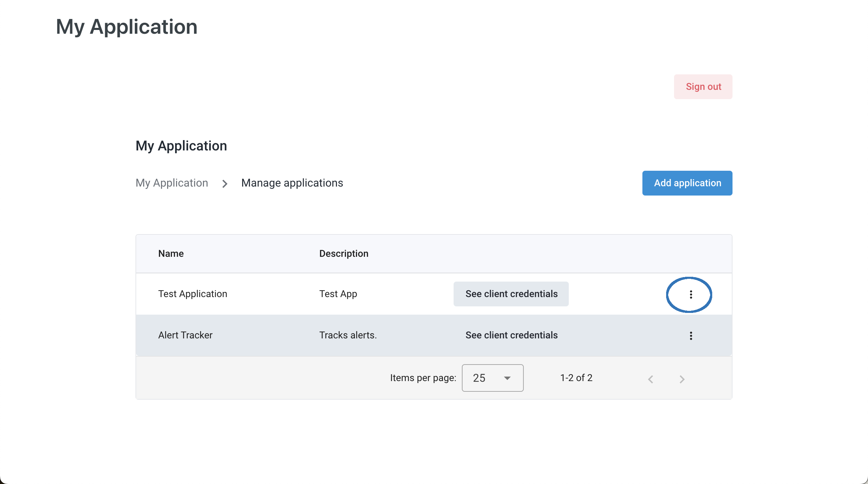Click the Description column header

pyautogui.click(x=344, y=254)
